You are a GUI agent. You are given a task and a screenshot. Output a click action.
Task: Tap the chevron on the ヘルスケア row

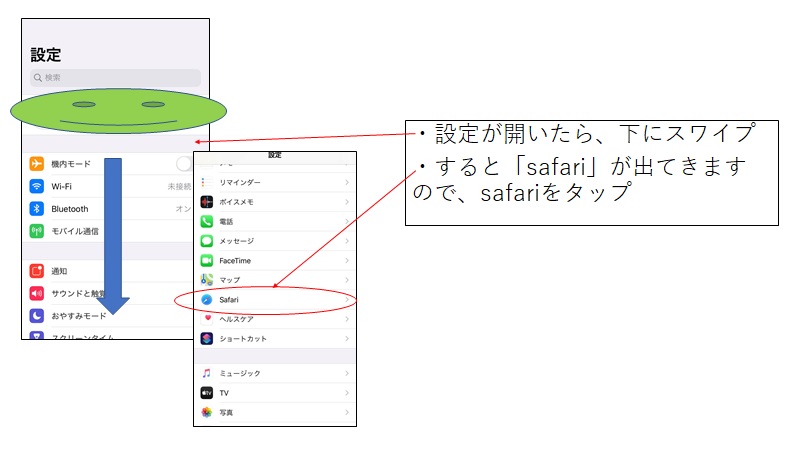[347, 319]
